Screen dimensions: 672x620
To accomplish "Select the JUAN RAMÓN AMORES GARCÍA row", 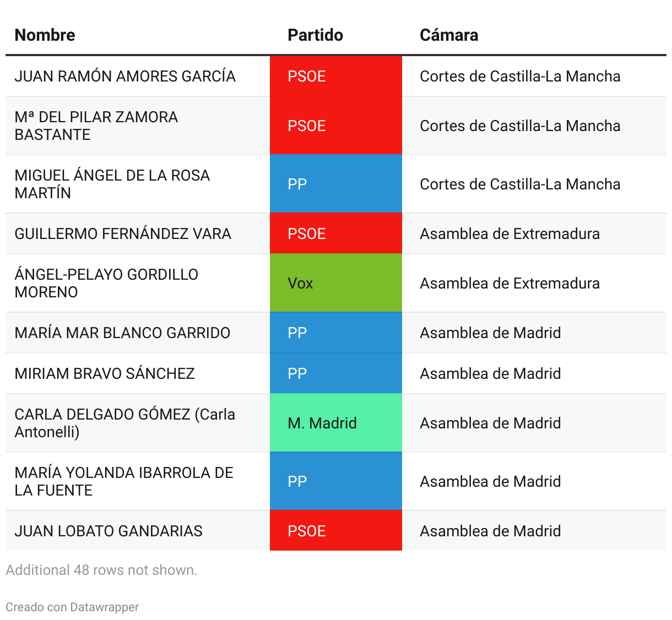I will 336,76.
